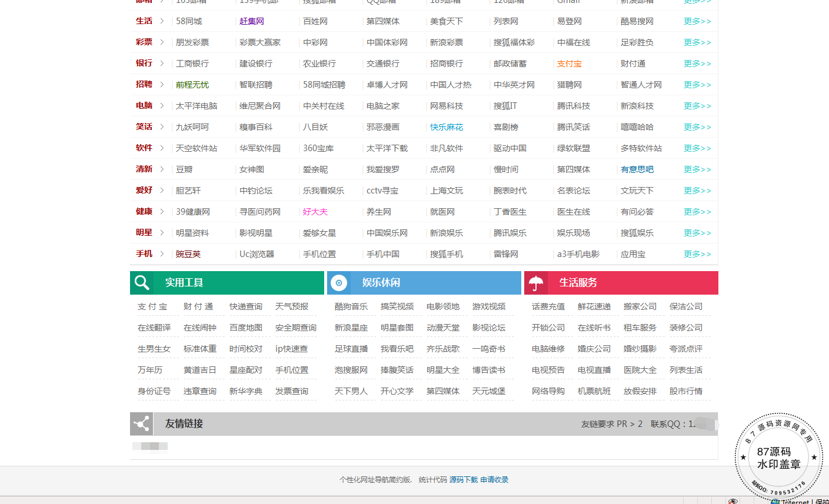
Task: Expand the chevron next to 银行
Action: (x=162, y=64)
